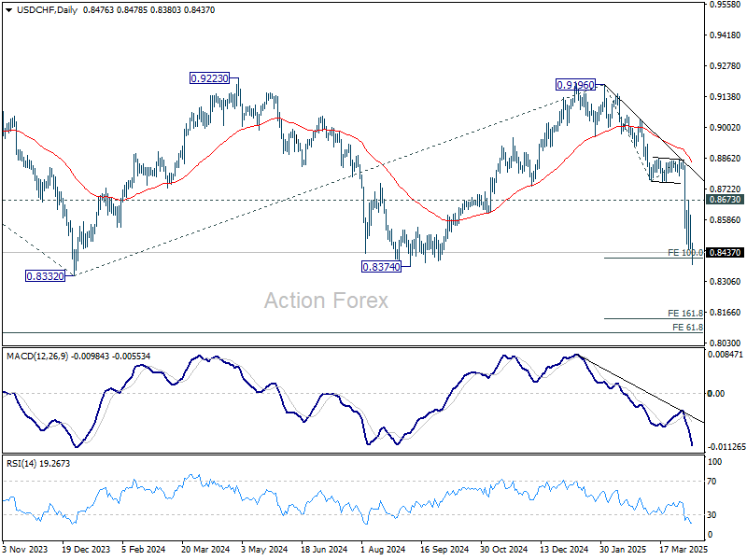Select the USDCHF,Daily chart title text
Screen dimensions: 747x560
click(47, 10)
